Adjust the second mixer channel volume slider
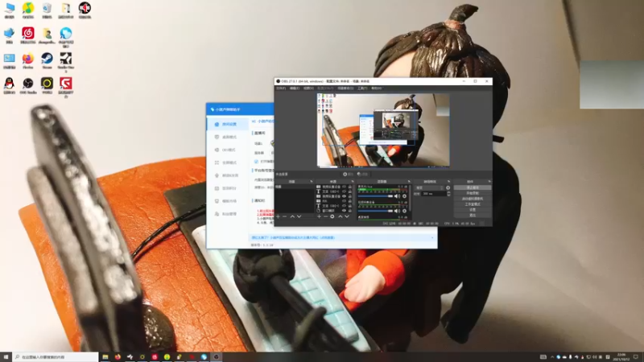 pos(375,211)
